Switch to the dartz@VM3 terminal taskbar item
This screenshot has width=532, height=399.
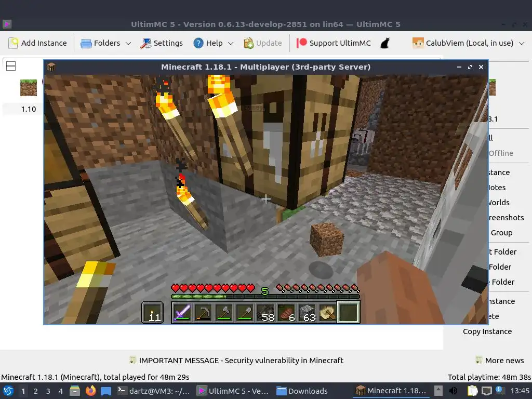pyautogui.click(x=154, y=391)
